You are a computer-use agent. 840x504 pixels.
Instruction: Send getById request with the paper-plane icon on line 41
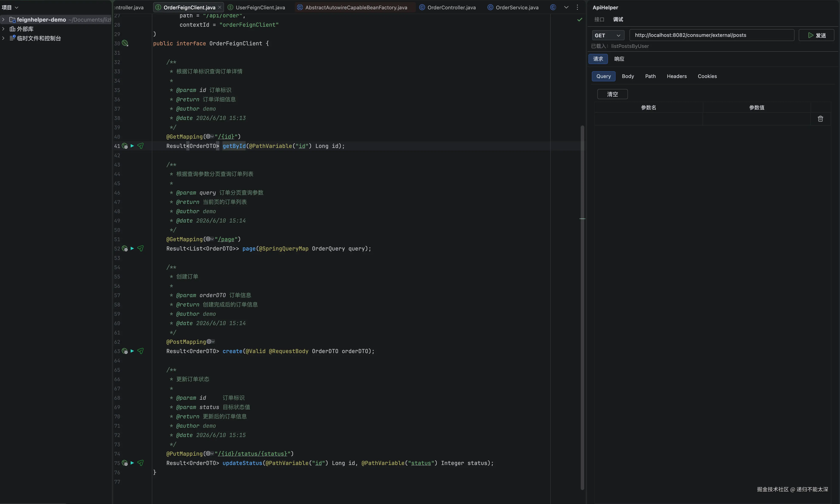[x=140, y=146]
